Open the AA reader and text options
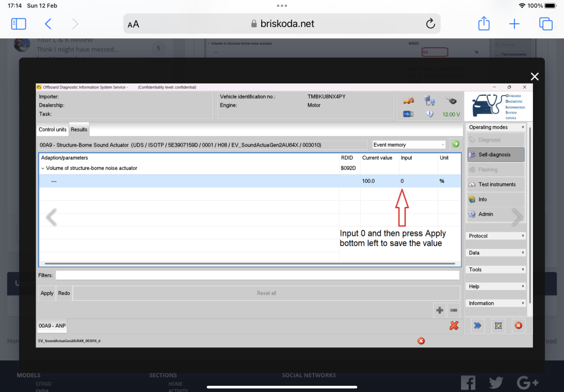The height and width of the screenshot is (392, 564). click(x=134, y=24)
